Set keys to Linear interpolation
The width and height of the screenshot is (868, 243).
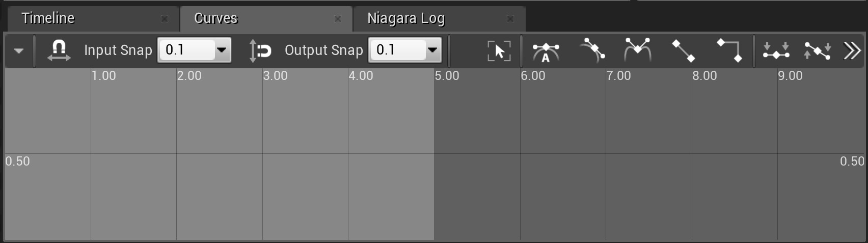click(683, 50)
